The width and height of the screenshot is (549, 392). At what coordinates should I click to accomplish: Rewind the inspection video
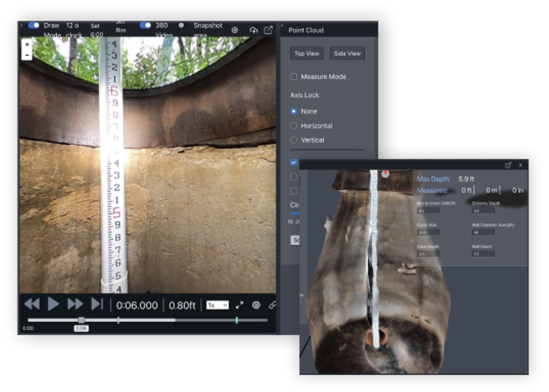[x=32, y=303]
